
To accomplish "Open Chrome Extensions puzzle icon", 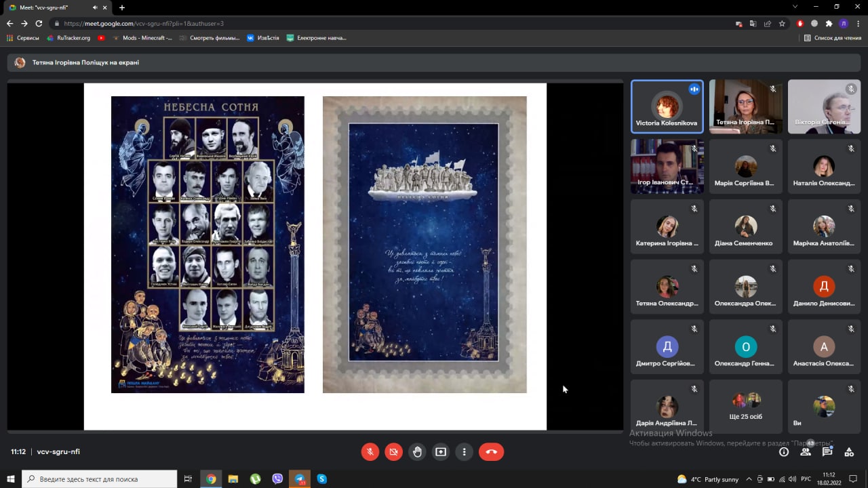I will 829,23.
